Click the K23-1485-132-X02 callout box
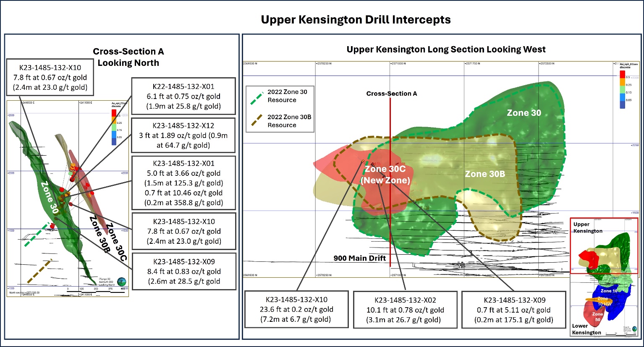 coord(405,310)
